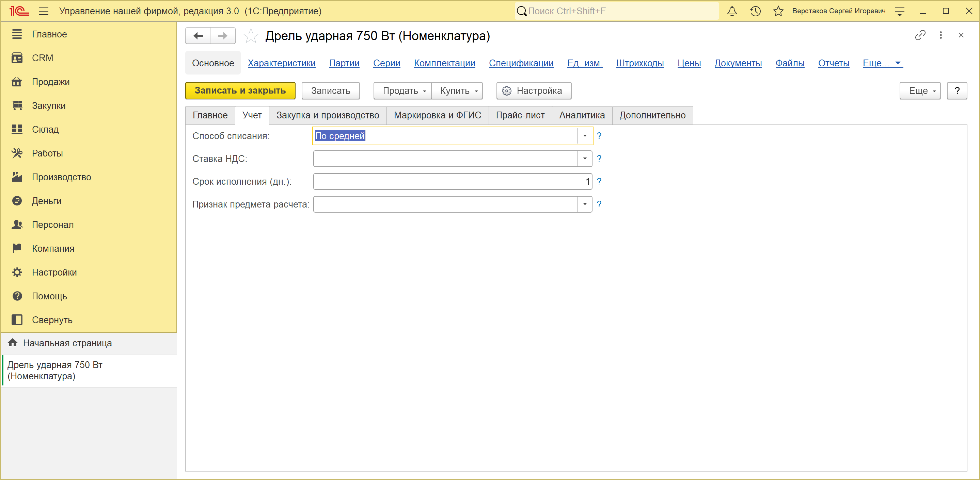Image resolution: width=980 pixels, height=480 pixels.
Task: Open the Партии link
Action: click(344, 63)
